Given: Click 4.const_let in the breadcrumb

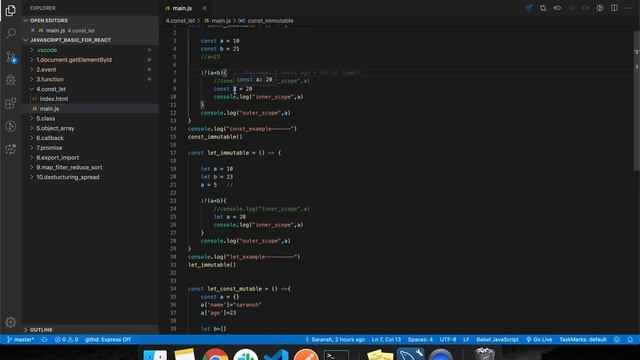Looking at the screenshot, I should point(180,20).
